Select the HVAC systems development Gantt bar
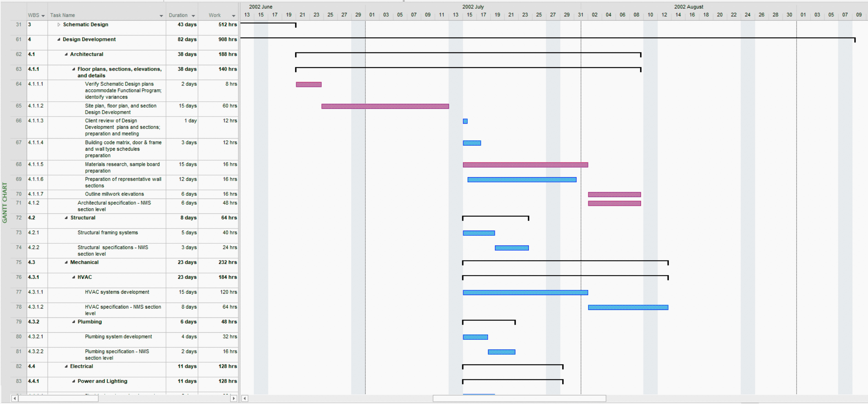Viewport: 868px width, 404px height. point(525,293)
